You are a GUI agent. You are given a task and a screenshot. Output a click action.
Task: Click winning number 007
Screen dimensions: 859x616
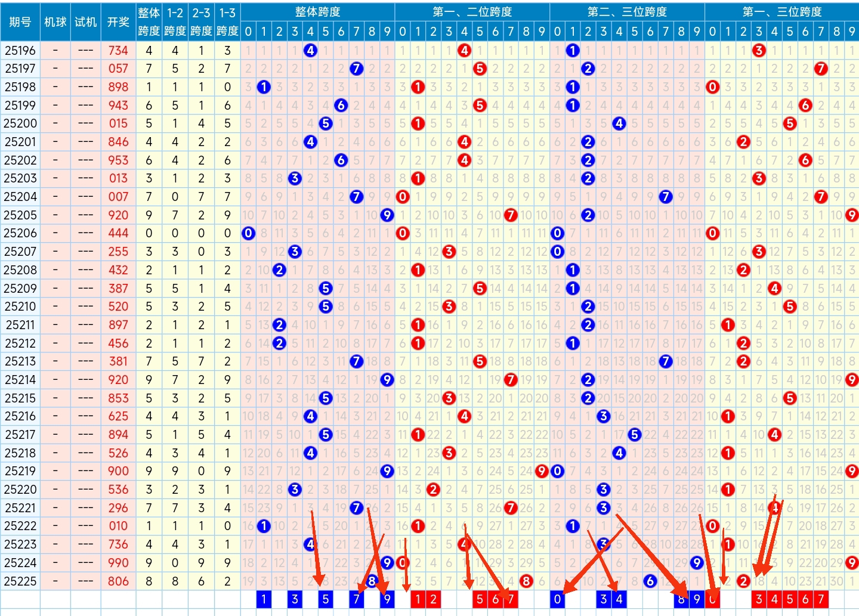118,197
